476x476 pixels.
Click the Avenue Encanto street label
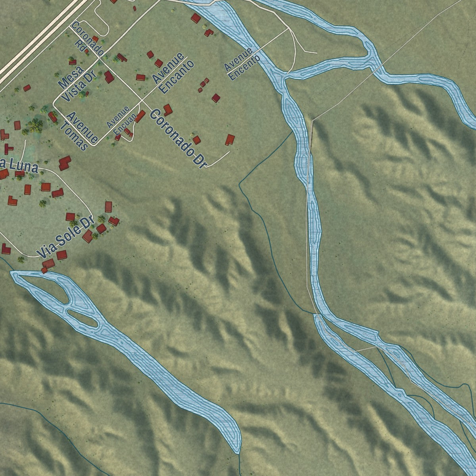tap(173, 73)
